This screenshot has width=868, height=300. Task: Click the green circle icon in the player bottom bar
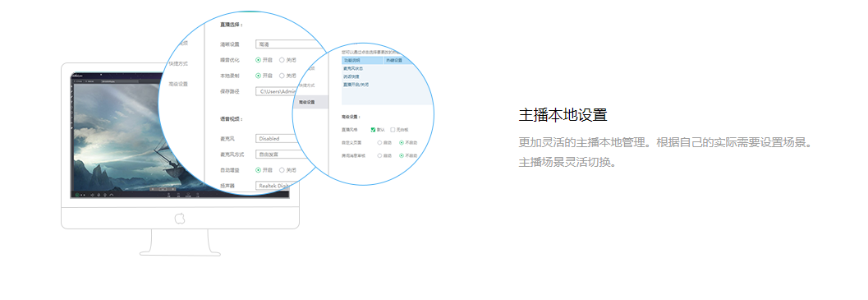(77, 195)
